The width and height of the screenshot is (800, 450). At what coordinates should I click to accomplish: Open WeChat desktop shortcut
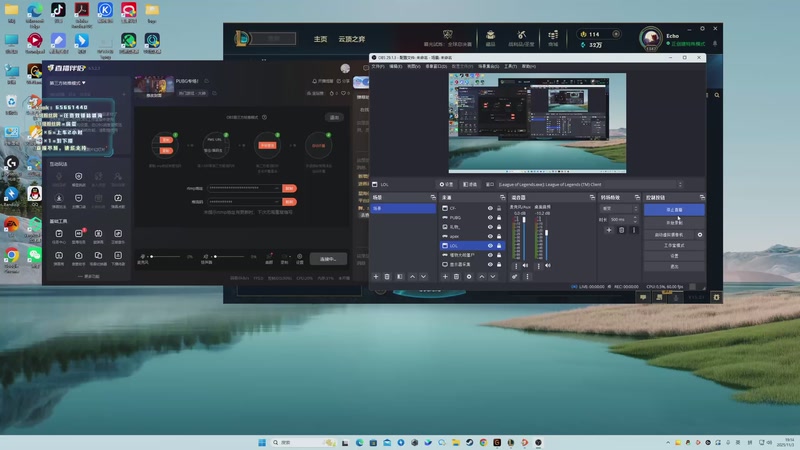coord(35,258)
